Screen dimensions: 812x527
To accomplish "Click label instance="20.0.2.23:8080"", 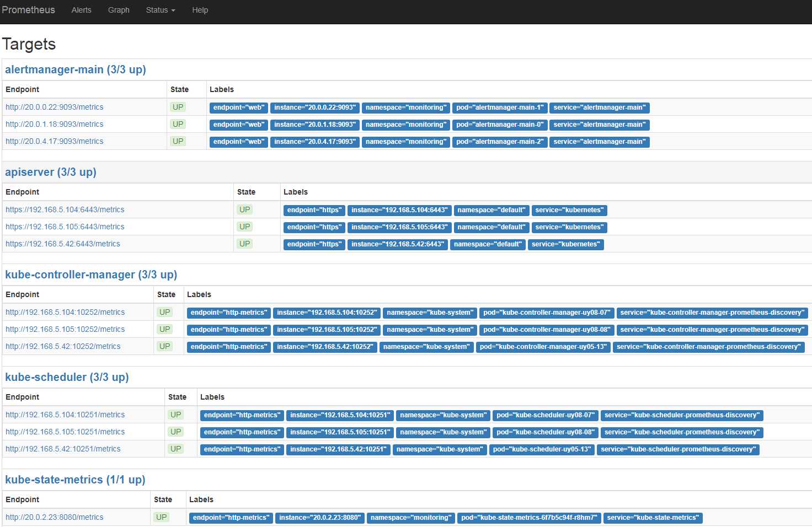I will click(x=320, y=518).
